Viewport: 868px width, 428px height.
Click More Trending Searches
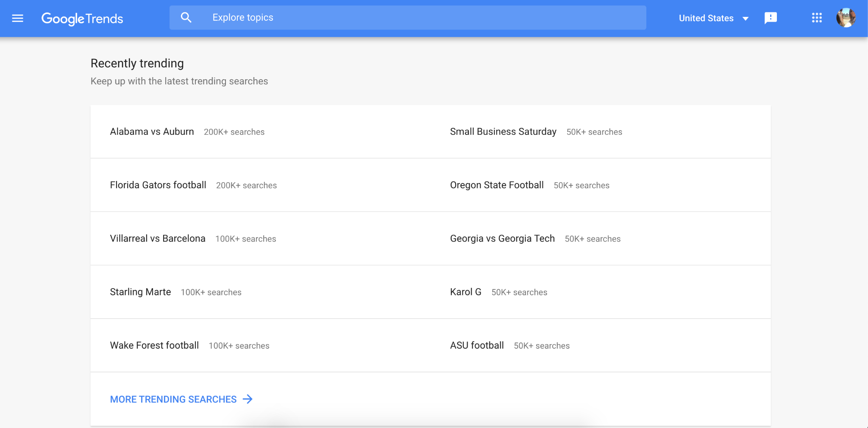click(x=173, y=399)
